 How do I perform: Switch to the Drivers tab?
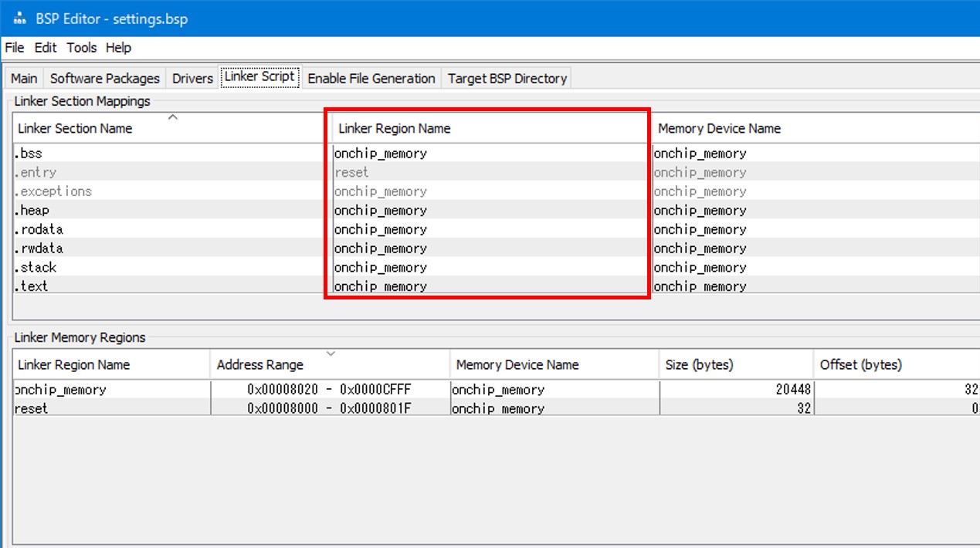click(192, 78)
